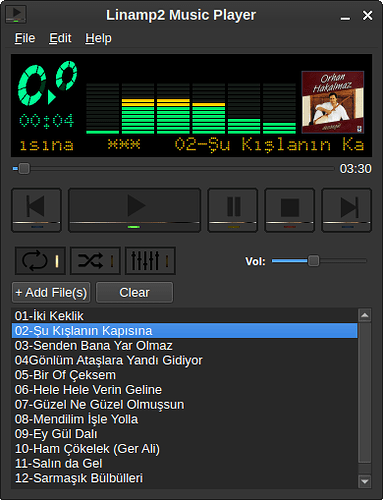Viewport: 383px width, 500px height.
Task: Click the 03:30 total duration label
Action: (x=355, y=169)
